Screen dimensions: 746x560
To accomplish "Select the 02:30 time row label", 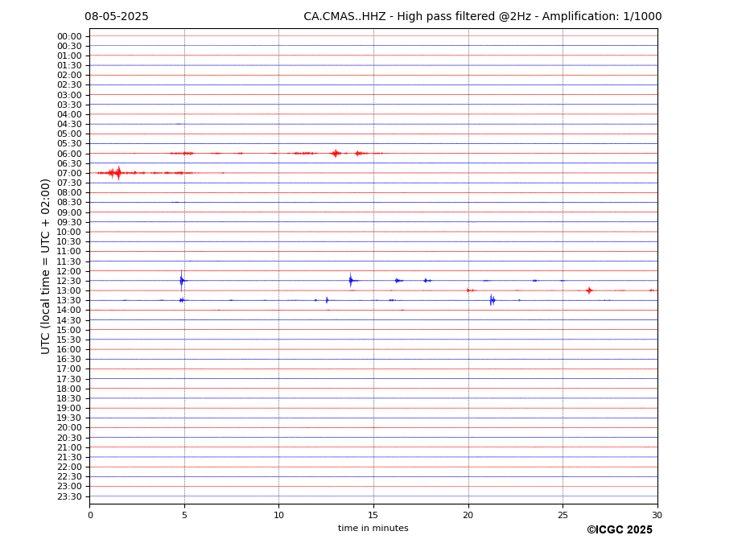I will coord(69,85).
